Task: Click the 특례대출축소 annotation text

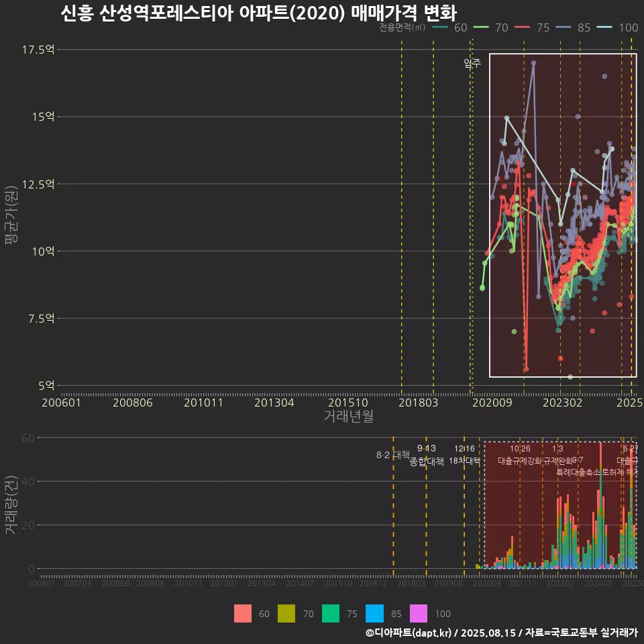Action: [579, 472]
